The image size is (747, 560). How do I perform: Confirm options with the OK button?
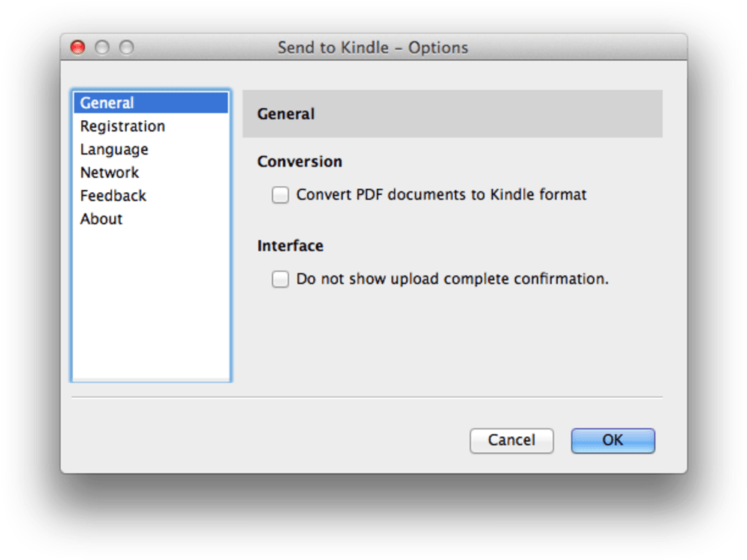pos(613,441)
